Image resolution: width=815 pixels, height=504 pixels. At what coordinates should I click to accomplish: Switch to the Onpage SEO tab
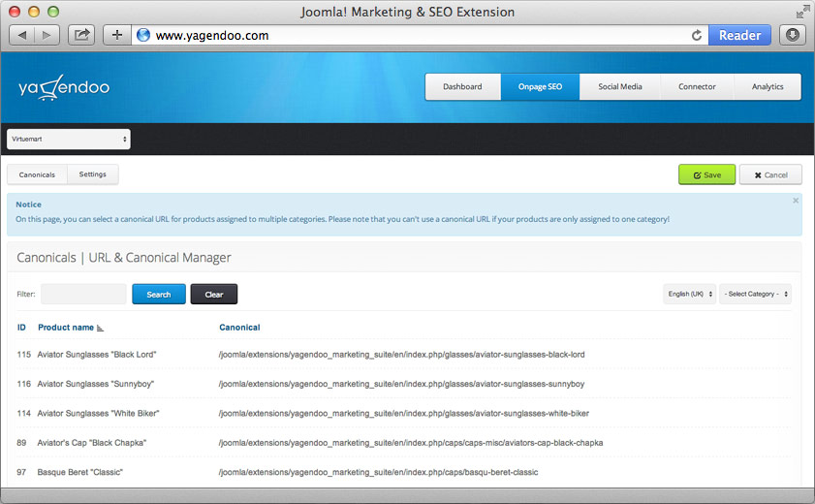[540, 87]
